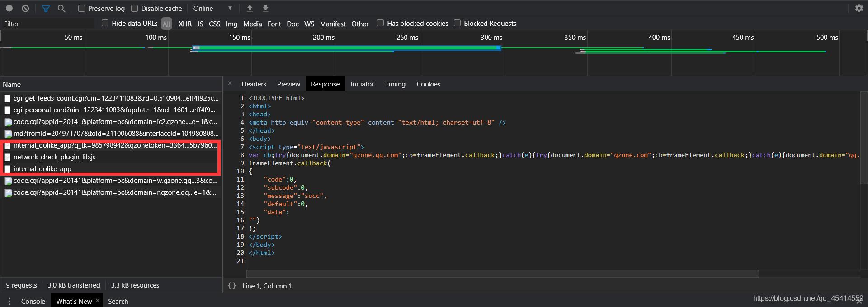
Task: Open the network search magnifier
Action: point(61,8)
